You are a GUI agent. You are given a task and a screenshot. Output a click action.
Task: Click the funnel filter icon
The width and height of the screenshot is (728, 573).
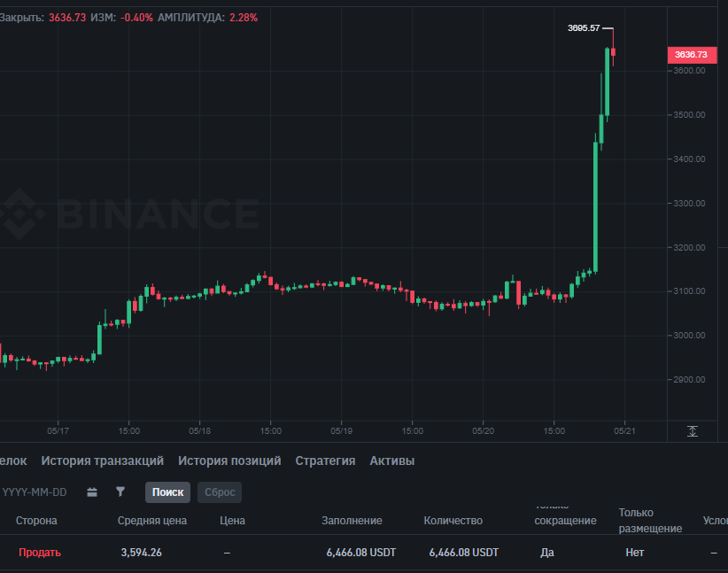[120, 492]
